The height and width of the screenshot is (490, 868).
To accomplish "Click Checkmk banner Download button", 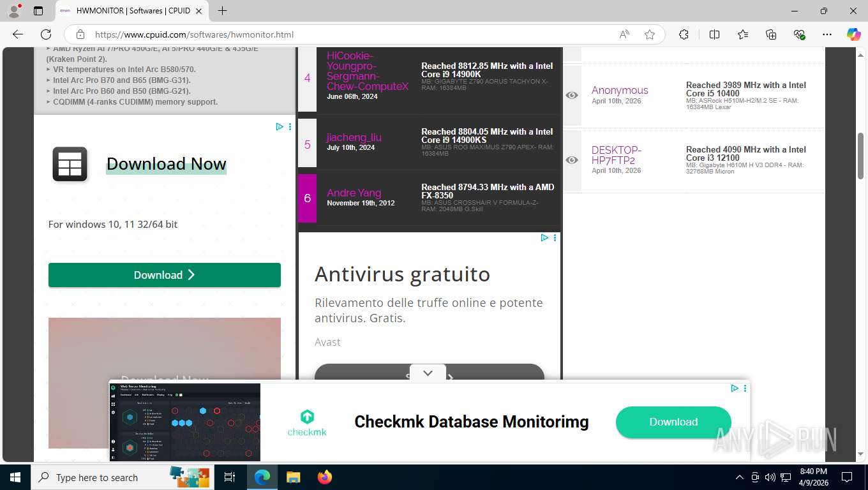I will coord(673,422).
